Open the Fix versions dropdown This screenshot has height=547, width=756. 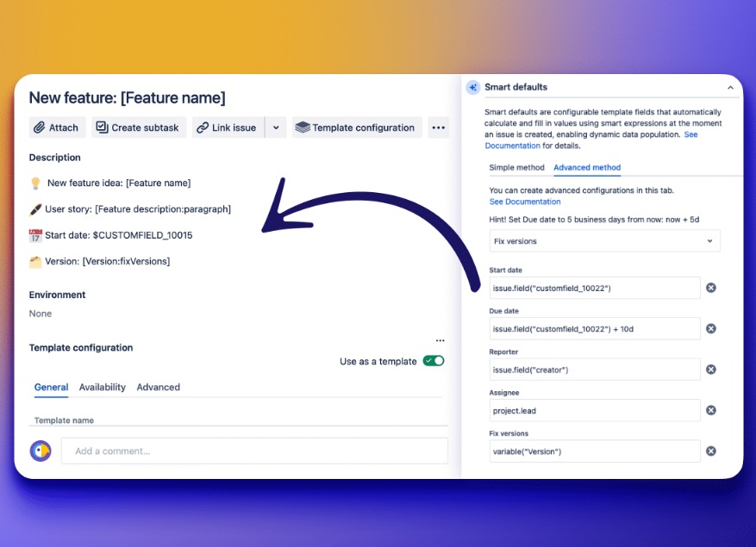pyautogui.click(x=603, y=241)
